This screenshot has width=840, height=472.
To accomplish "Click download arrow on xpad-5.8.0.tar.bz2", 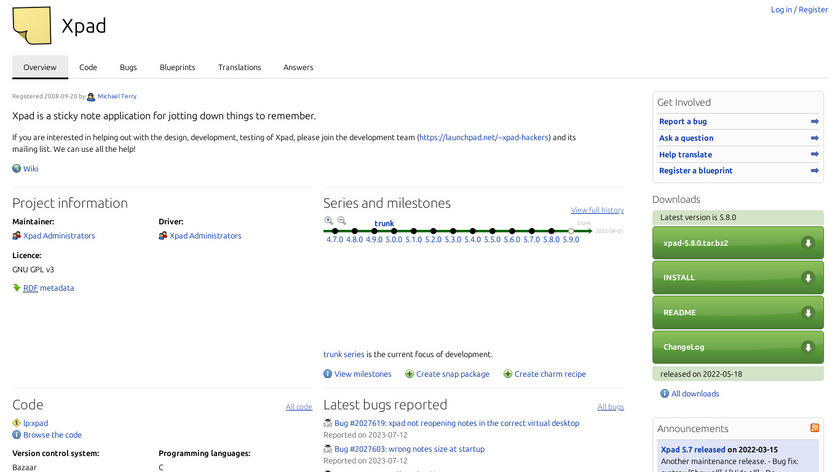I will click(x=807, y=243).
